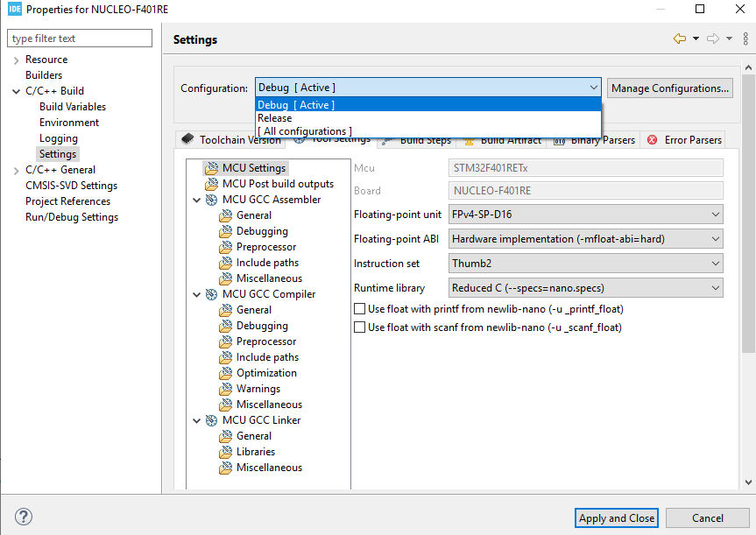Click the Manage Configurations button
This screenshot has height=535, width=756.
(669, 88)
